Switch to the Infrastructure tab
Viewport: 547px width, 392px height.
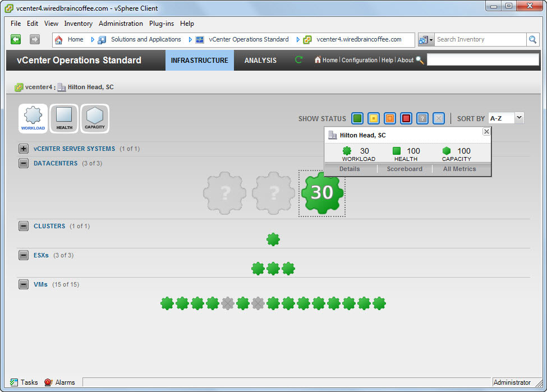[x=200, y=61]
